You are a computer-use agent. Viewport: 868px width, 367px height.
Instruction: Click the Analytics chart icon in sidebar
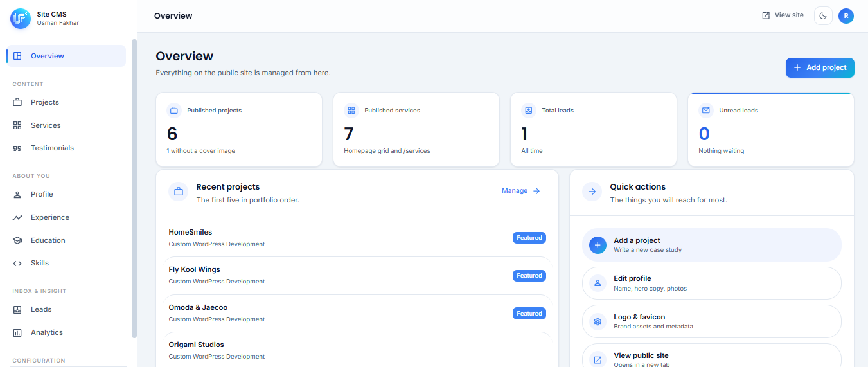click(x=17, y=332)
